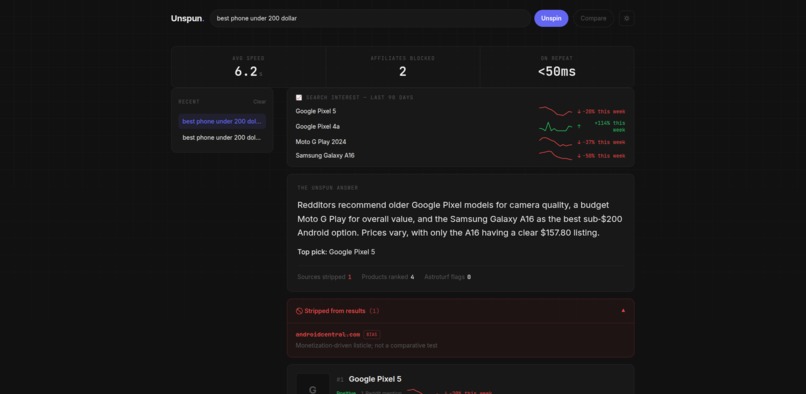Click Top pick: Google Pixel 5
The width and height of the screenshot is (806, 394).
click(336, 252)
